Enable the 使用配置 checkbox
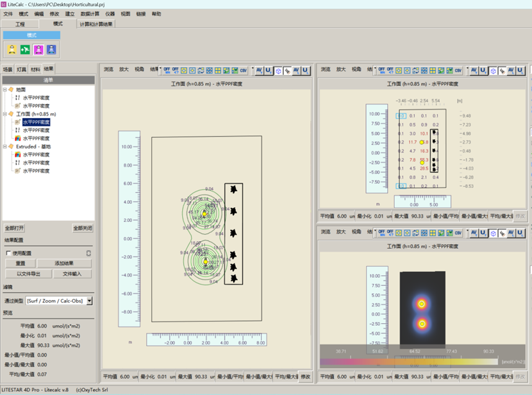Image resolution: width=532 pixels, height=395 pixels. click(x=8, y=253)
